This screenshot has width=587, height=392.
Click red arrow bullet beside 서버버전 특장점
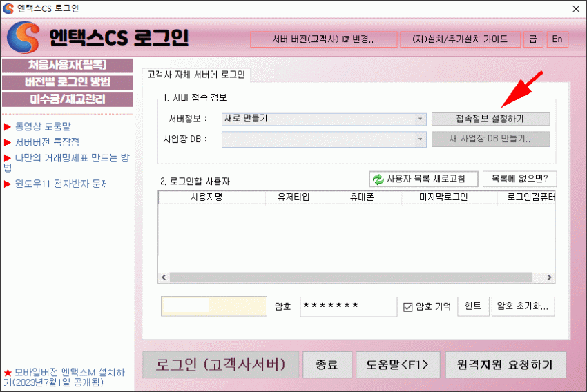coord(8,142)
